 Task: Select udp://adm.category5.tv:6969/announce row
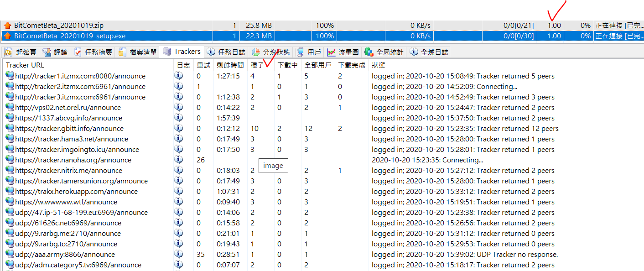point(323,265)
